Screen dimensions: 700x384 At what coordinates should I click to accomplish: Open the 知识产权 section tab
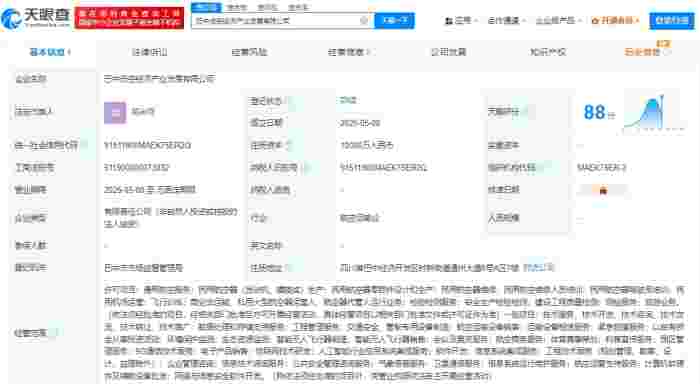[x=548, y=52]
